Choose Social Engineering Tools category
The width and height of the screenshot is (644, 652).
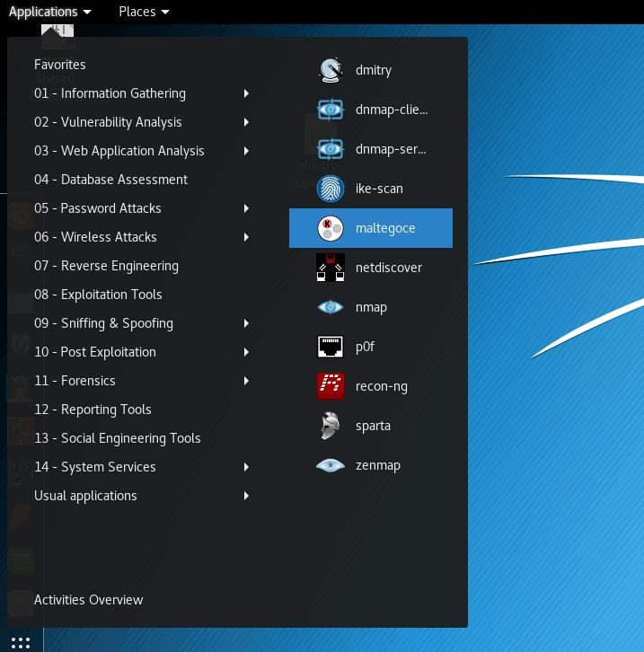(117, 438)
